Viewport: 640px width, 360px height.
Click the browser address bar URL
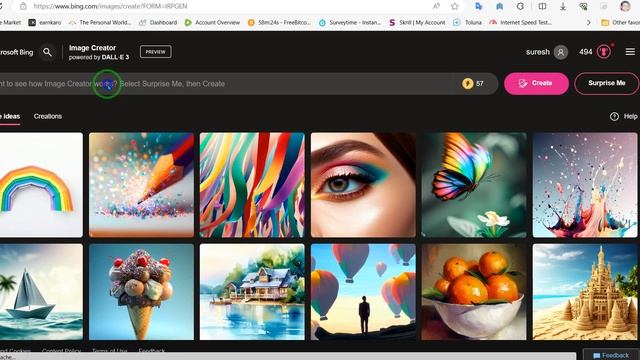pos(110,6)
